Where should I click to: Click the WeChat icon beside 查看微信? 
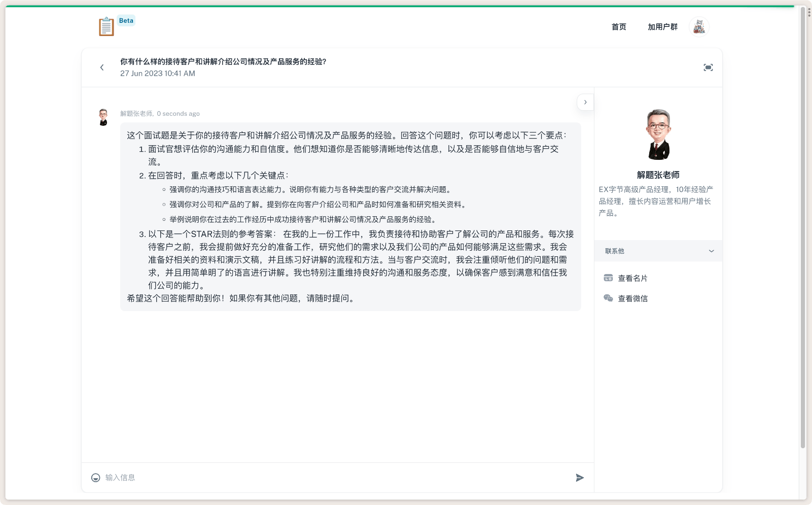coord(608,298)
